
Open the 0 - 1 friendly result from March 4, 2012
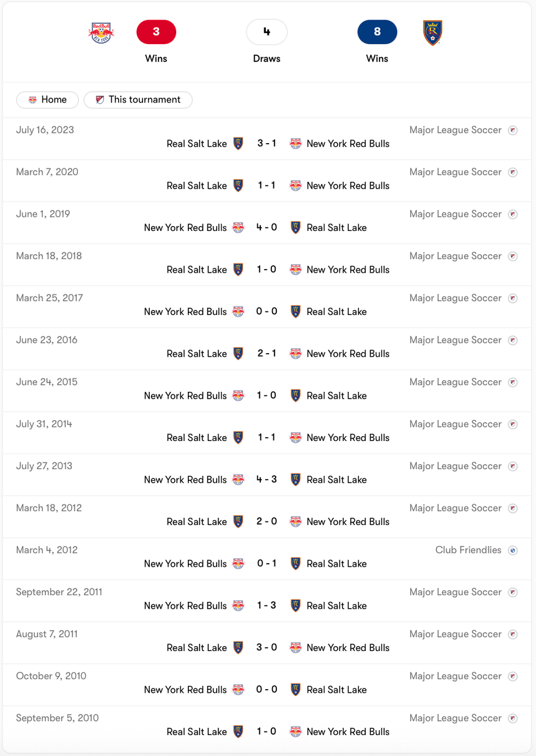point(266,564)
